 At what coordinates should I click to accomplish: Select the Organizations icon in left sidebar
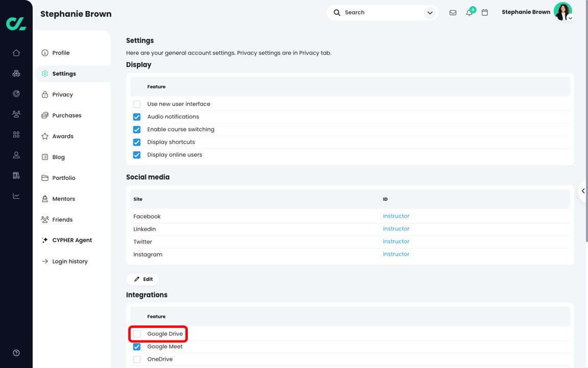[x=16, y=73]
